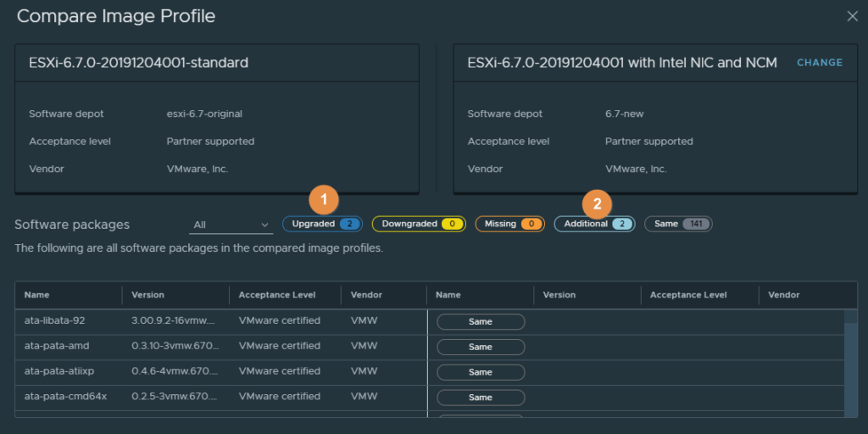Click orange callout marker number 1
Viewport: 868px width, 434px height.
tap(324, 200)
